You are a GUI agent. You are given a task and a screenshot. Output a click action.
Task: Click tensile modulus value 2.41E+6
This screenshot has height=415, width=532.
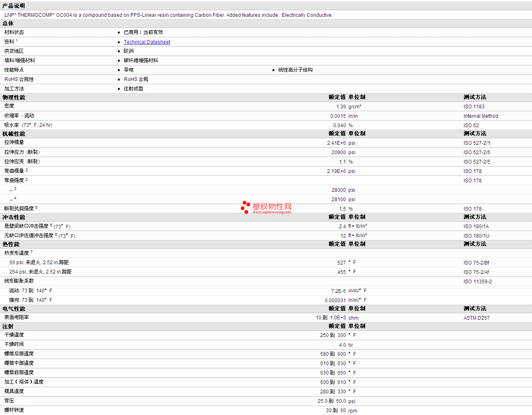337,143
